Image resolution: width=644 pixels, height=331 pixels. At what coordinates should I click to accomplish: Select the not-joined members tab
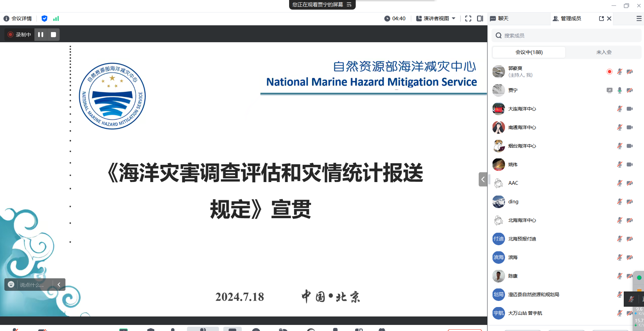[604, 52]
